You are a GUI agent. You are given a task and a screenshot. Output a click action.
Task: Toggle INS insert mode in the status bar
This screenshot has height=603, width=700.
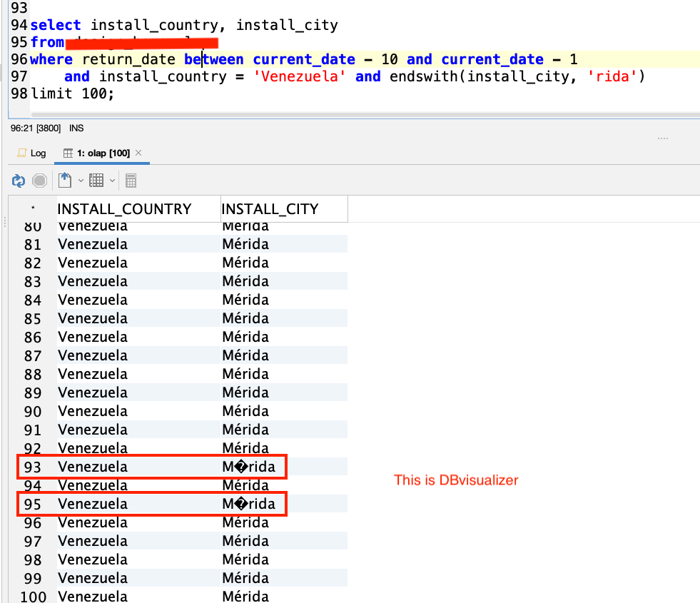76,127
